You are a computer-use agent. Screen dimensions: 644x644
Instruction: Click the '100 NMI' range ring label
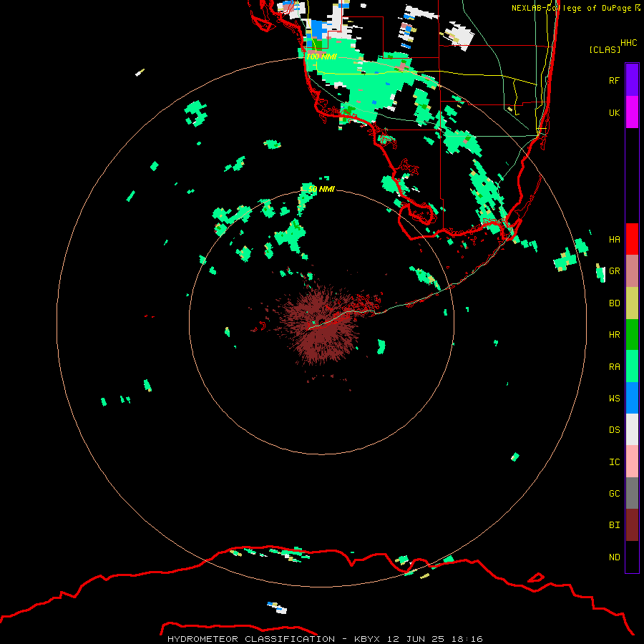point(321,57)
